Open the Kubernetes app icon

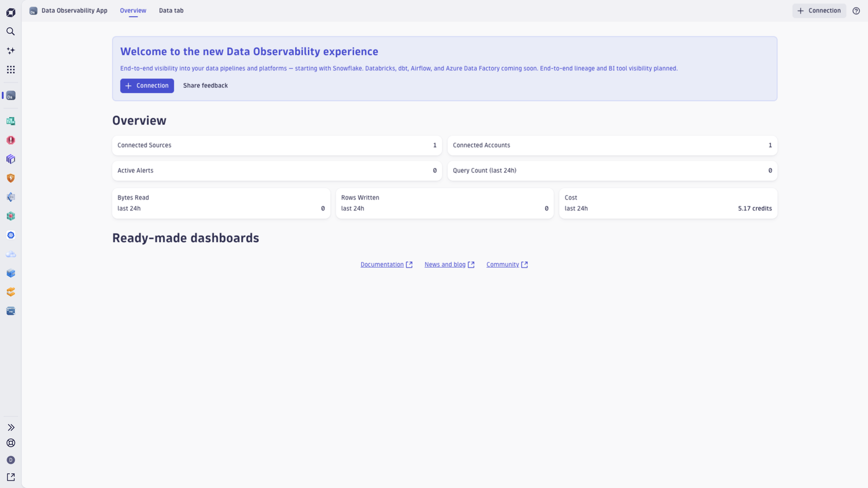point(10,235)
